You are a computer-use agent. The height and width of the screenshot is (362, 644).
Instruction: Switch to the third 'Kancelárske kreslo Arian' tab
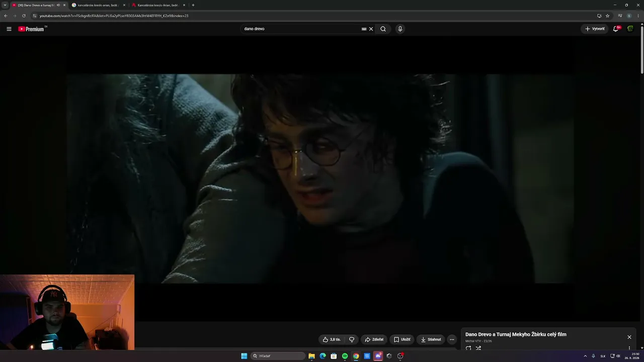coord(159,5)
